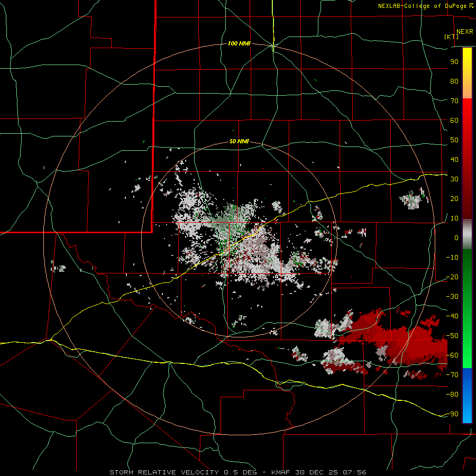Click the "30 DEC 25 07:56" timestamp
476x476 pixels.
coord(330,472)
